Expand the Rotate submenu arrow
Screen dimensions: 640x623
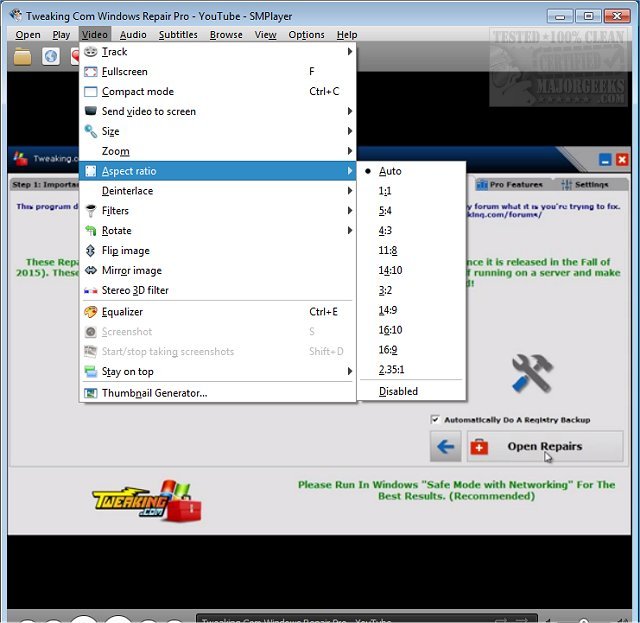point(350,231)
